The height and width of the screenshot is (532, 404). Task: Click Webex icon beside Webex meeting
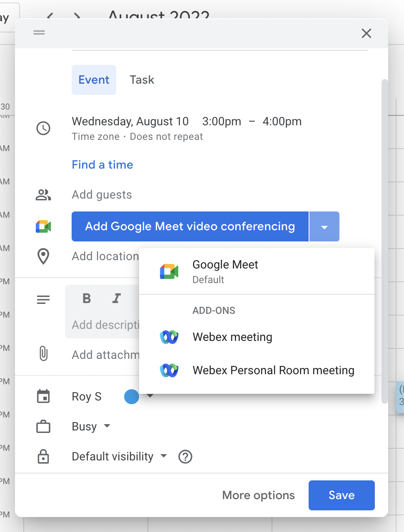click(x=169, y=337)
